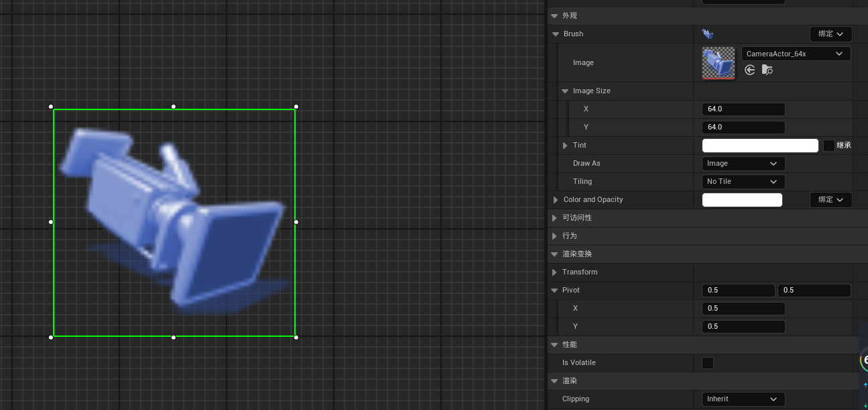Click the CameraActor image thumbnail
This screenshot has height=410, width=868.
tap(718, 62)
